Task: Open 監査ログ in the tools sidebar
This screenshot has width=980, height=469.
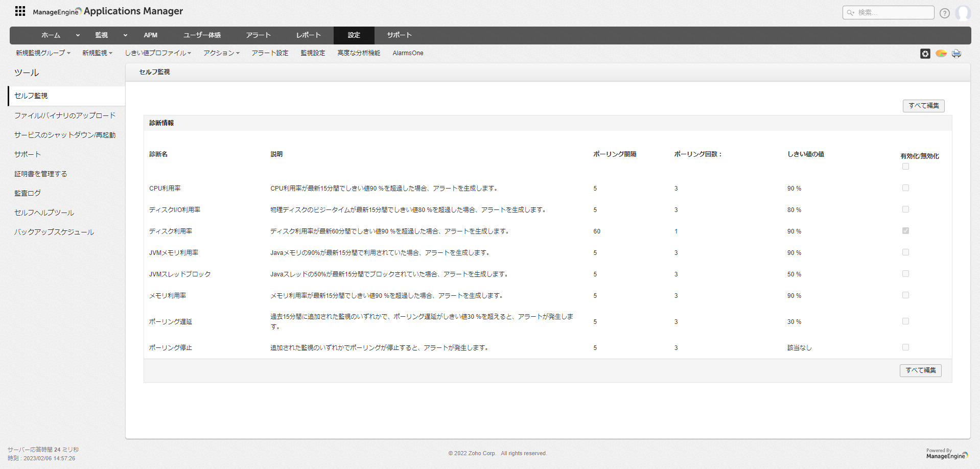Action: tap(28, 193)
